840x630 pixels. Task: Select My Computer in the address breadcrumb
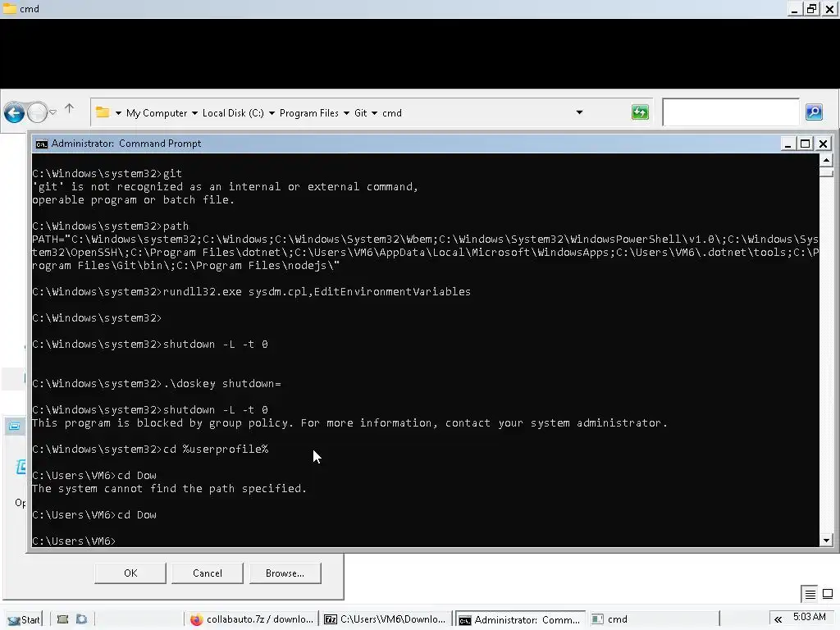[157, 113]
